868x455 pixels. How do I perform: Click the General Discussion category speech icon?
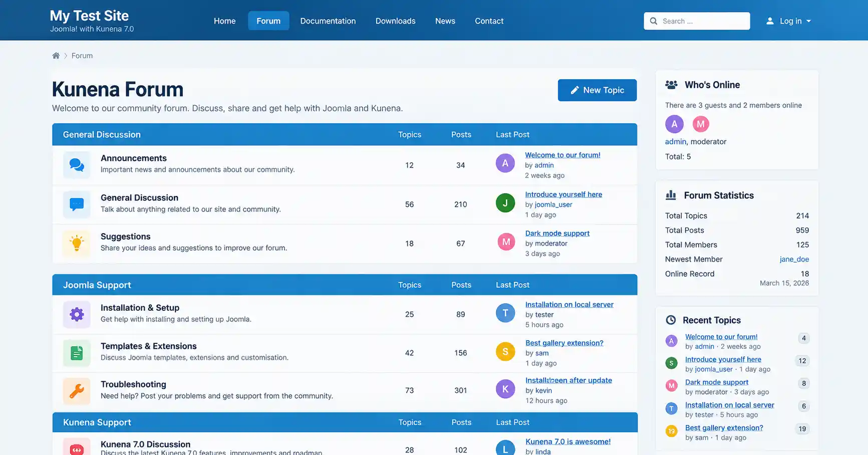(x=77, y=204)
